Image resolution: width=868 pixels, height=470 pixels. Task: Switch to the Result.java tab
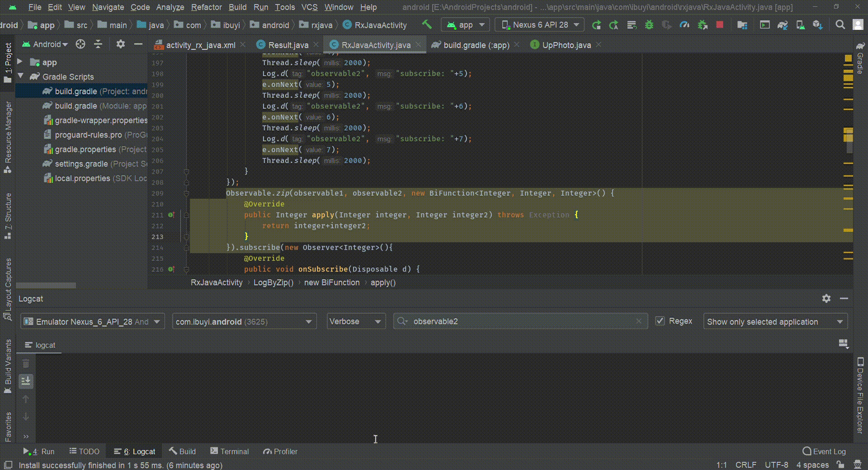click(x=288, y=45)
